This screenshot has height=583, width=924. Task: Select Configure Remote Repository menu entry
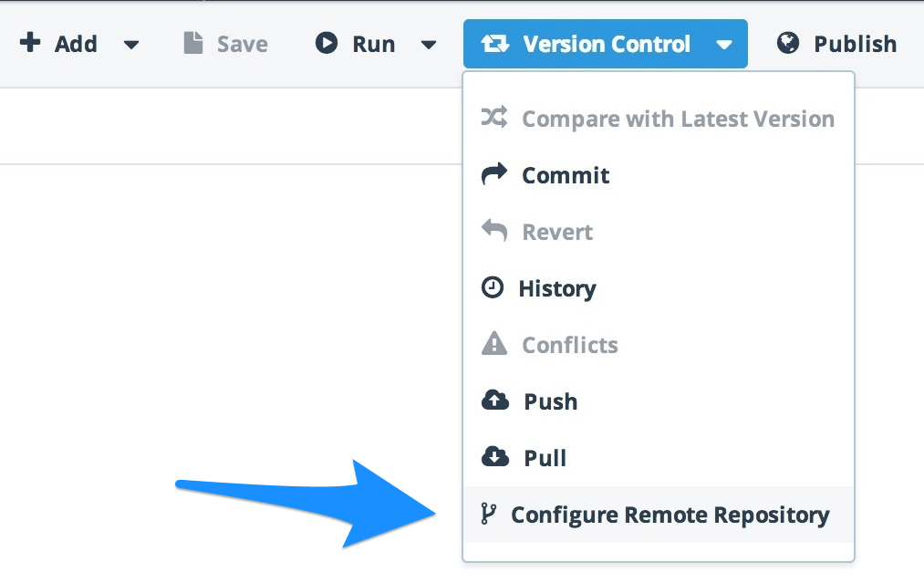coord(659,515)
